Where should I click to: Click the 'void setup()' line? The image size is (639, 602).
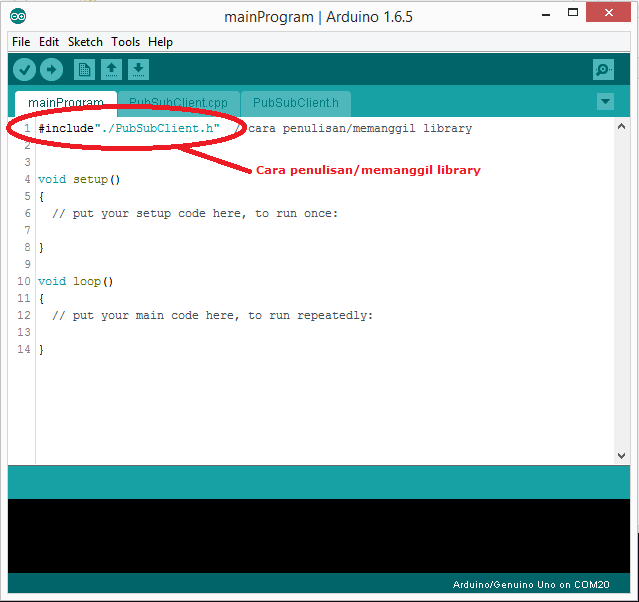click(79, 179)
